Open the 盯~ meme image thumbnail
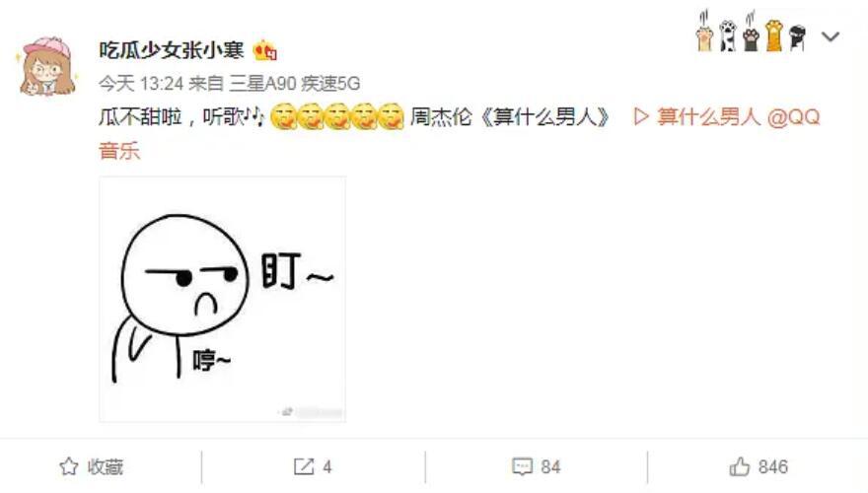This screenshot has height=493, width=868. coord(223,300)
